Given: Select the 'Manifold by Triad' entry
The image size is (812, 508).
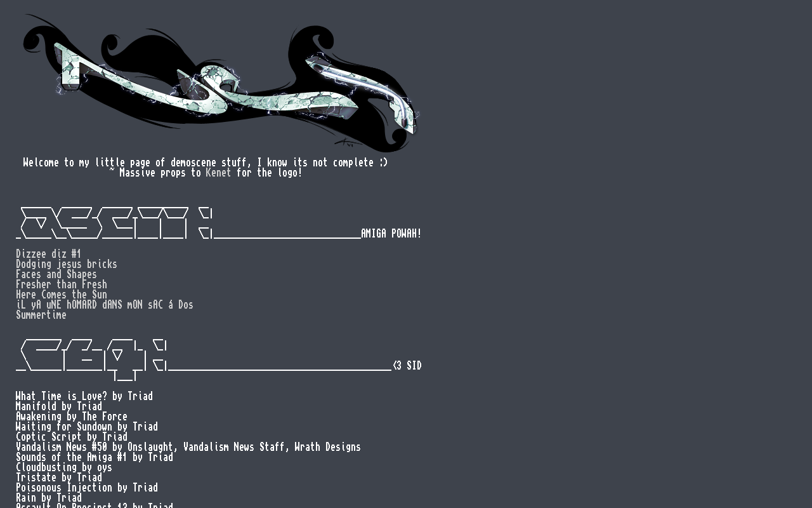Looking at the screenshot, I should point(59,406).
